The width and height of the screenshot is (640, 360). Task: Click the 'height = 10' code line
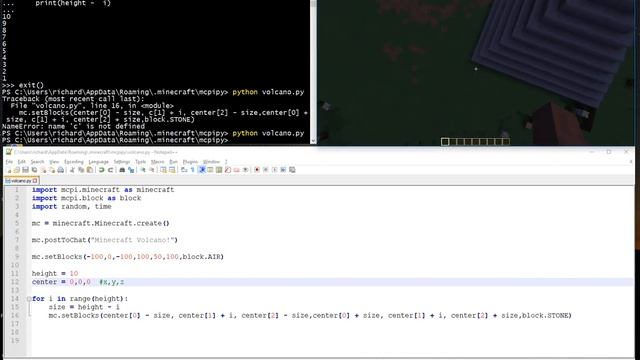coord(55,273)
